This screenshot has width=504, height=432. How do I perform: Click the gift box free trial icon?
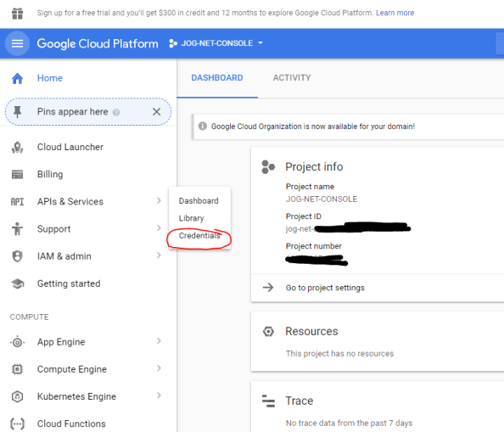click(x=17, y=14)
